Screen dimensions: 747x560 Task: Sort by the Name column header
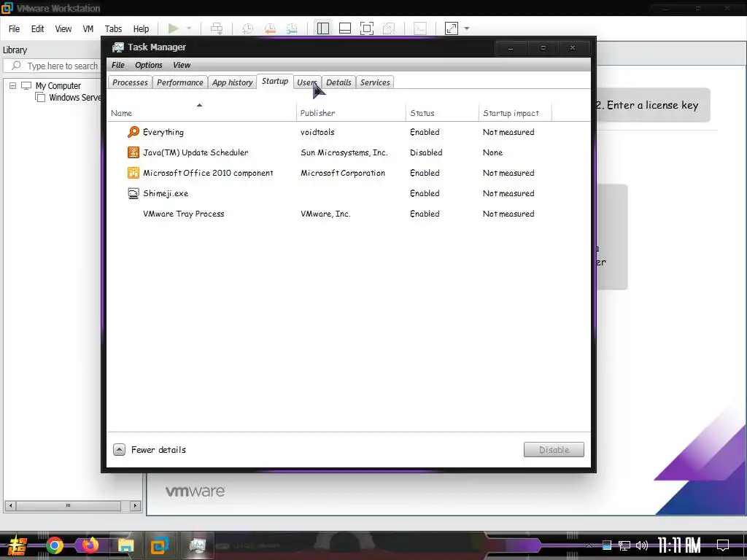click(201, 113)
